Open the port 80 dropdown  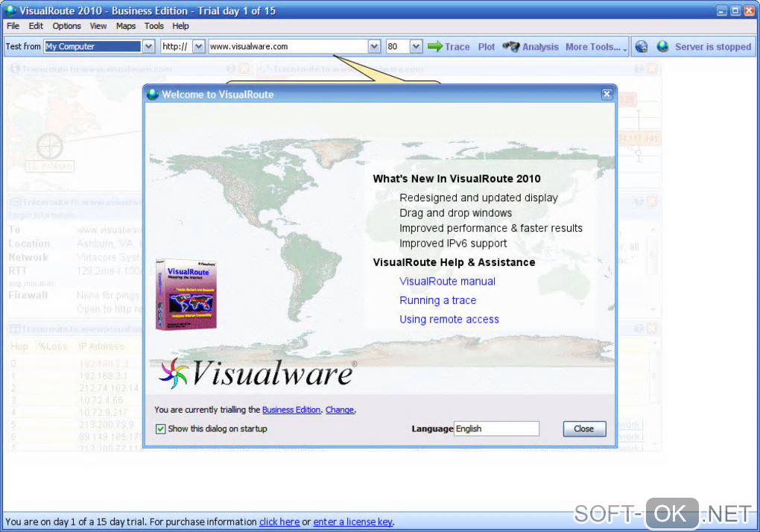[x=415, y=46]
